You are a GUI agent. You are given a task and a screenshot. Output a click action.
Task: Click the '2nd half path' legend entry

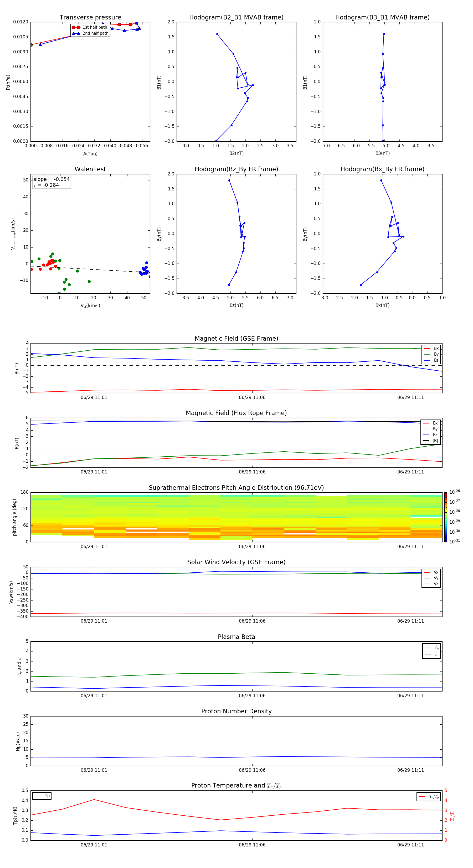[90, 33]
